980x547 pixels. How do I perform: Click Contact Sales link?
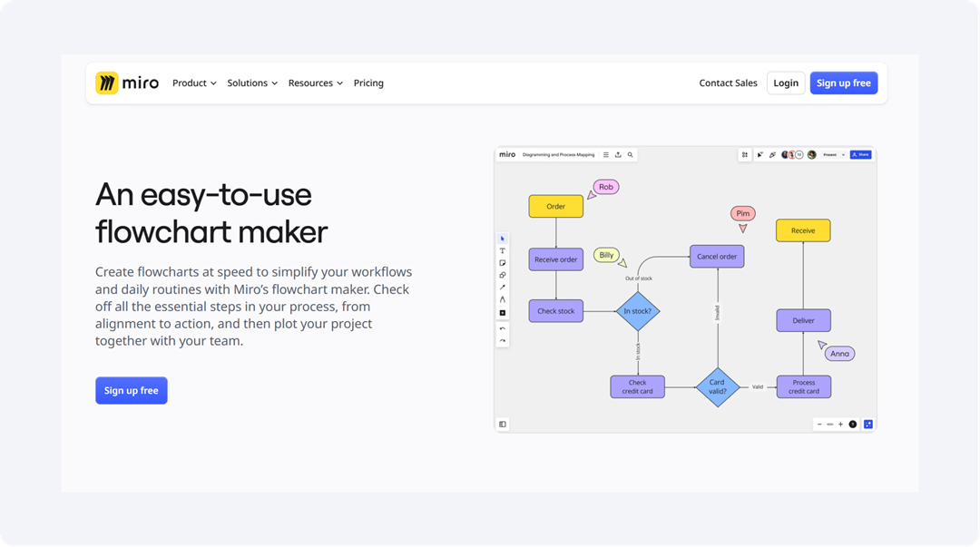[728, 83]
